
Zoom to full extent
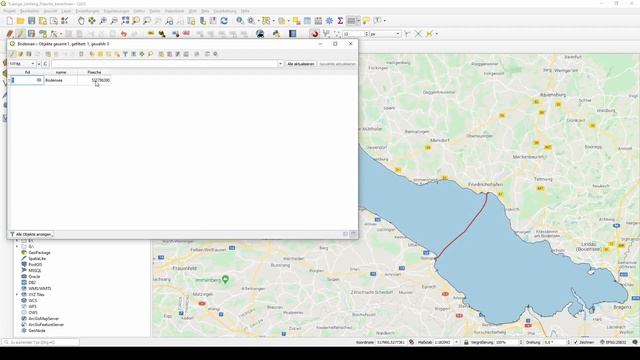(x=125, y=21)
